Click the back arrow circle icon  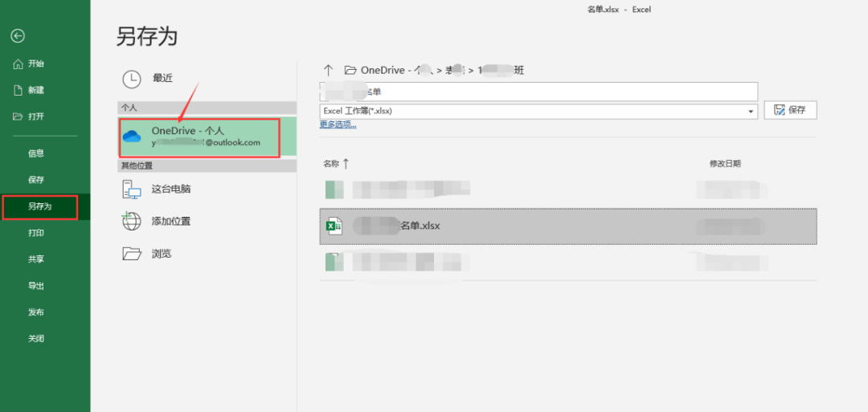click(18, 36)
